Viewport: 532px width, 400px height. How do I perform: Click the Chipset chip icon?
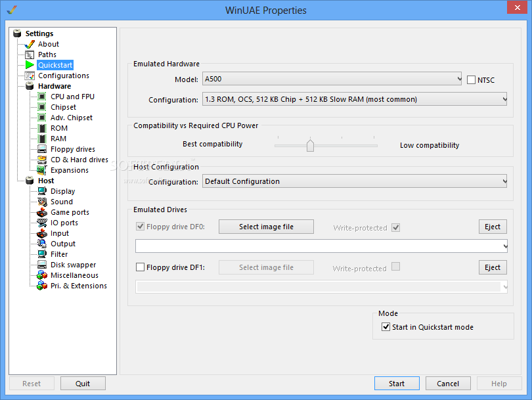click(x=42, y=107)
